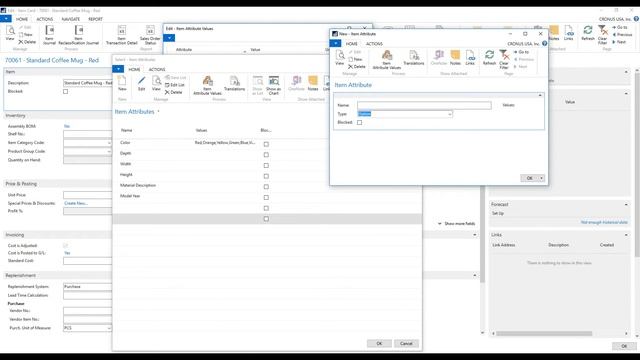Image resolution: width=640 pixels, height=360 pixels.
Task: Select HOME tab in New Item Attribute window
Action: [x=351, y=44]
